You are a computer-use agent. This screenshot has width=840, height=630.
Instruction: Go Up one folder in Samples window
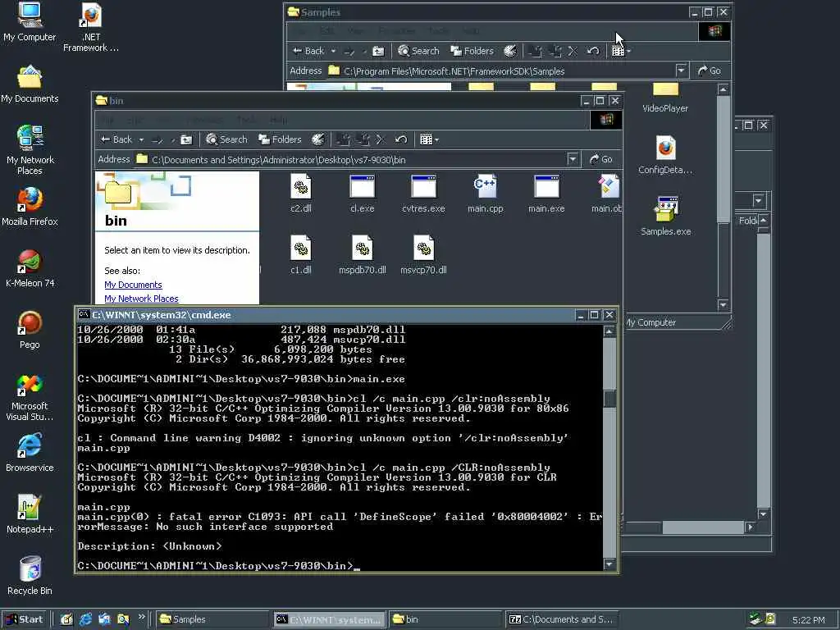coord(378,51)
